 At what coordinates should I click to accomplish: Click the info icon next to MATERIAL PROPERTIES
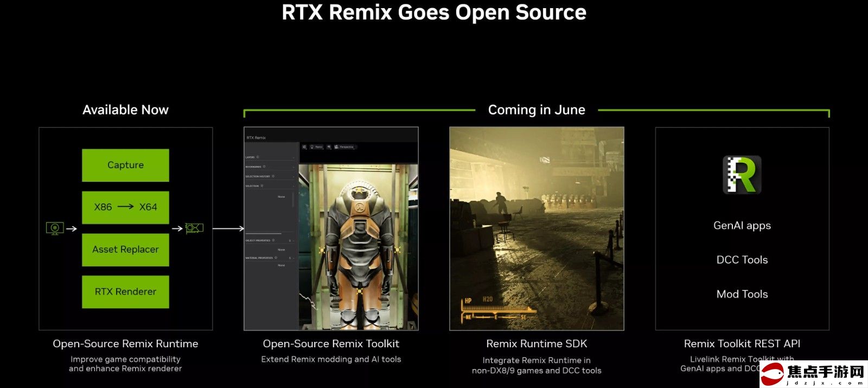(x=276, y=258)
